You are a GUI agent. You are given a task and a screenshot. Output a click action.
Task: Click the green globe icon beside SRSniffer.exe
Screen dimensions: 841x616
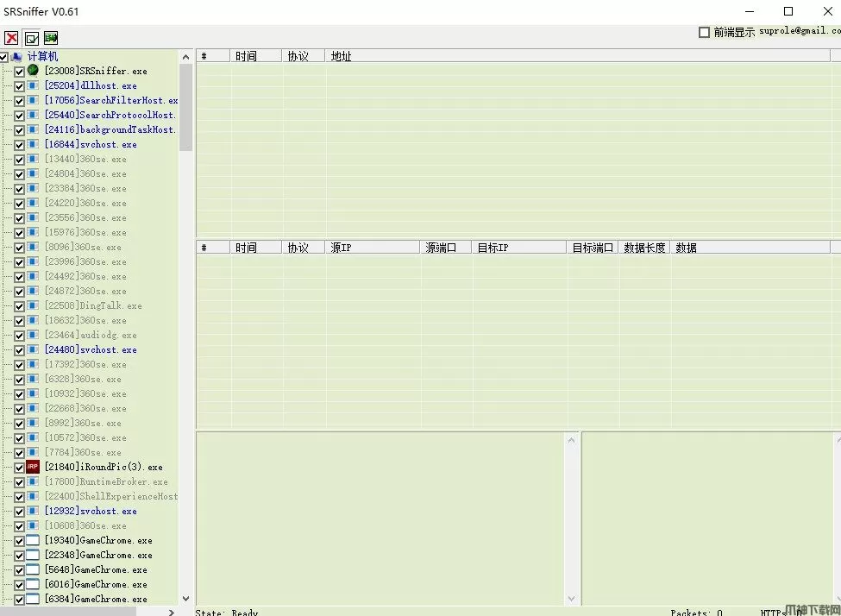33,71
